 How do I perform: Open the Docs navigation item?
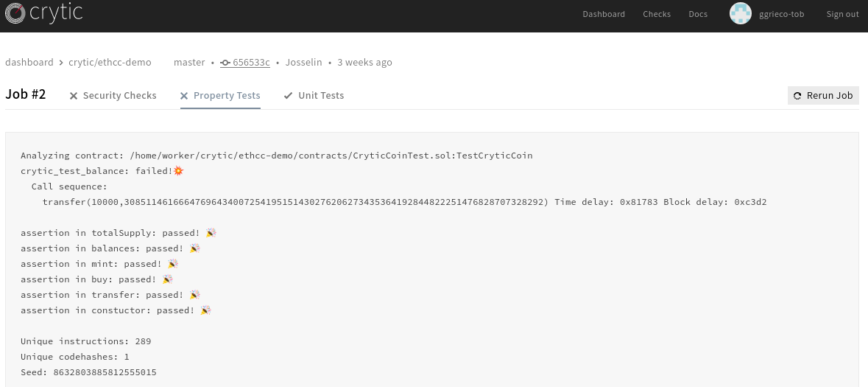click(x=698, y=14)
